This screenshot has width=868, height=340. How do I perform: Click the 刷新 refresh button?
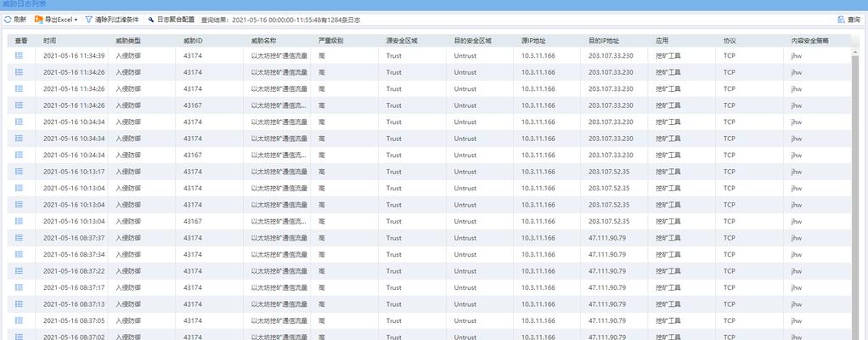tap(15, 20)
